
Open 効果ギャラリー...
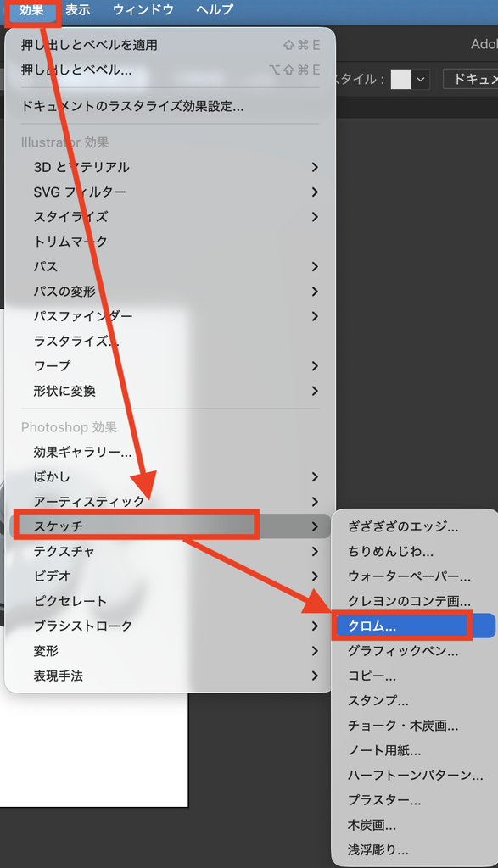coord(170,453)
